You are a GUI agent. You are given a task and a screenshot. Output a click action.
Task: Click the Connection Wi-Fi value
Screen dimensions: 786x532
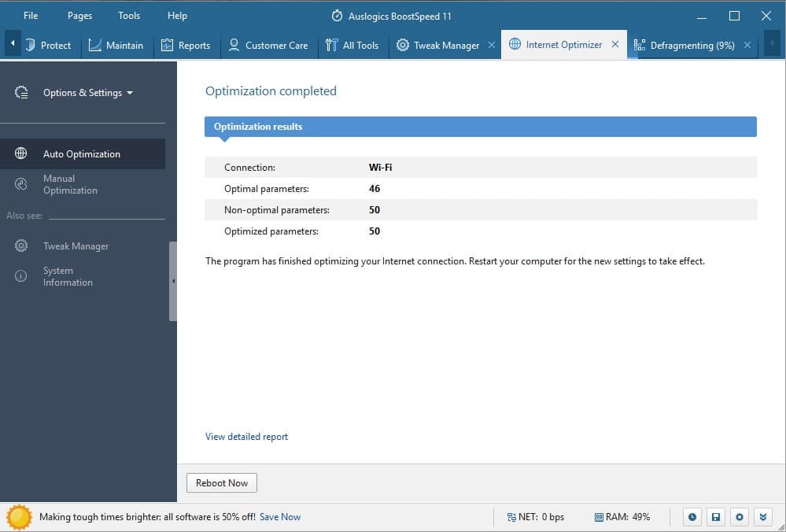[x=381, y=168]
